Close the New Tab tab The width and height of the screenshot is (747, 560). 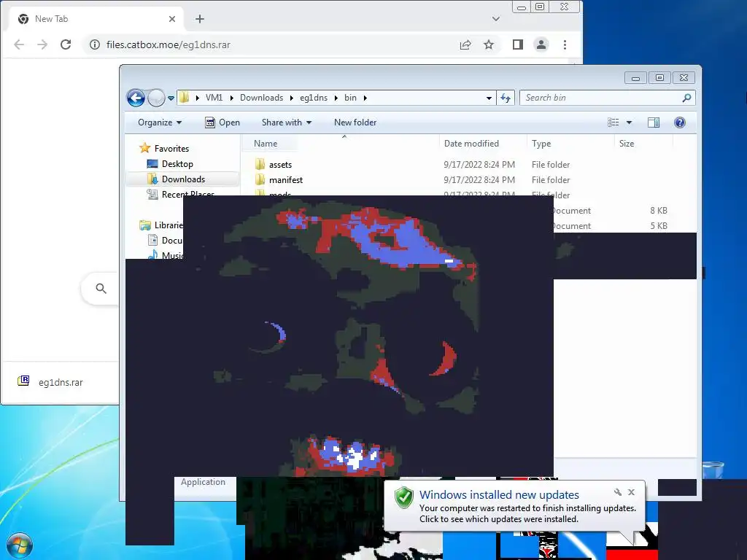point(172,19)
